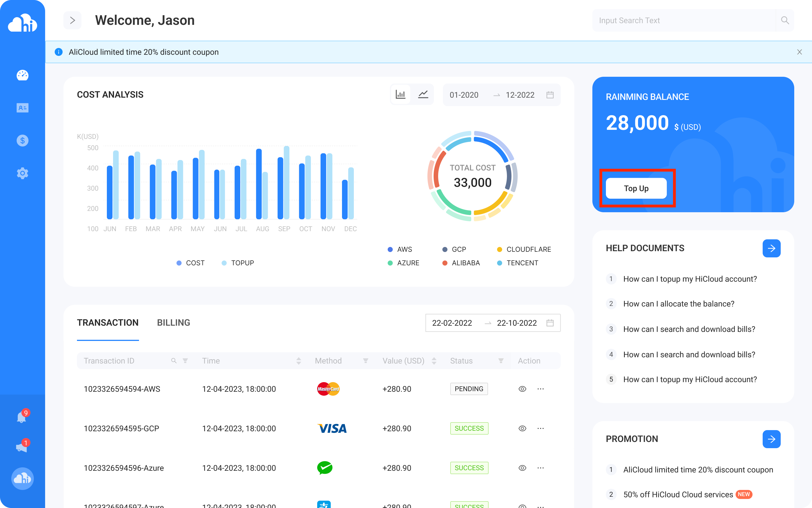Click the HiCloud logo at top left

(x=23, y=23)
